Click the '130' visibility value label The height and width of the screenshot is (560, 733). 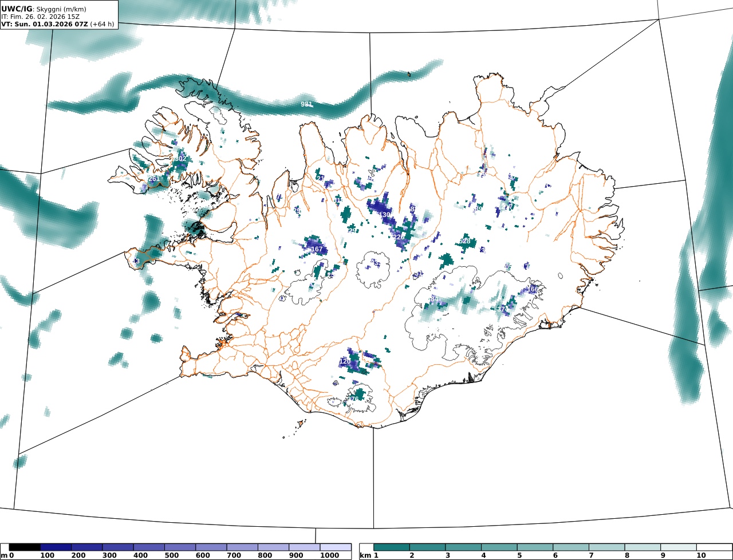pyautogui.click(x=384, y=215)
